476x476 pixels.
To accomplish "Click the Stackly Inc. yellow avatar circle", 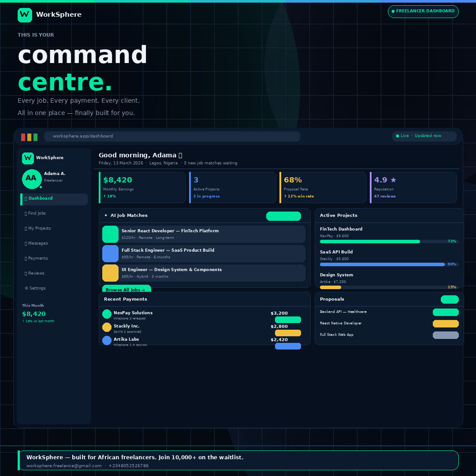I will click(x=107, y=327).
